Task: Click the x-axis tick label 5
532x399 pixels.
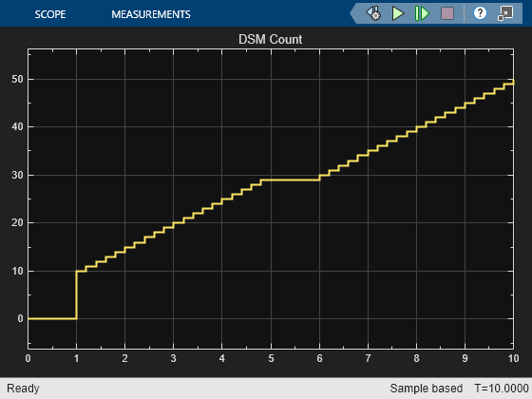Action: click(x=271, y=359)
